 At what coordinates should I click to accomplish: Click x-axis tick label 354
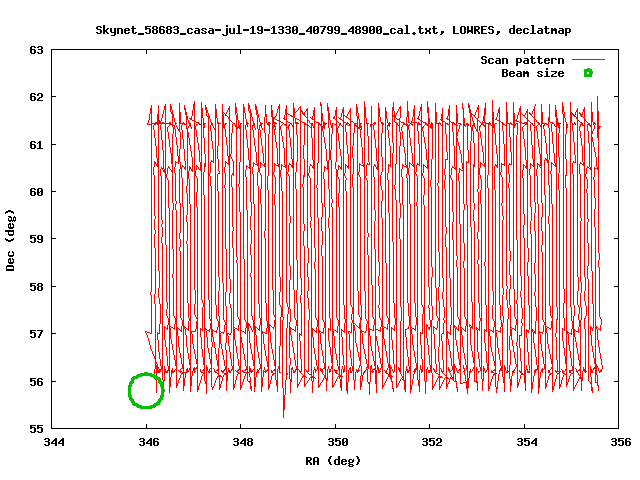pos(527,442)
